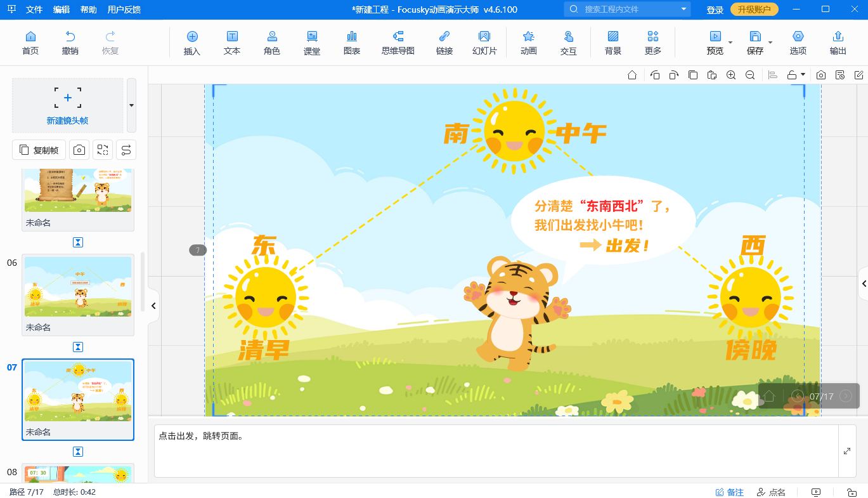Click the camera icon beside 复制帧
Image resolution: width=868 pixels, height=498 pixels.
(79, 150)
